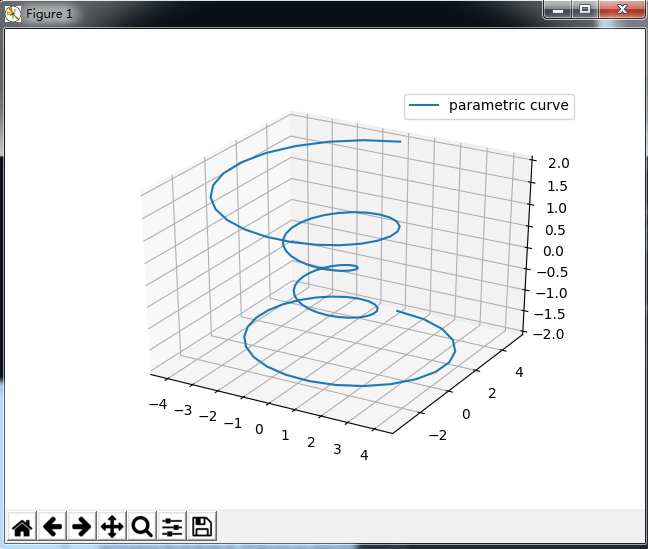
Task: Close the Figure 1 window
Action: [x=622, y=10]
